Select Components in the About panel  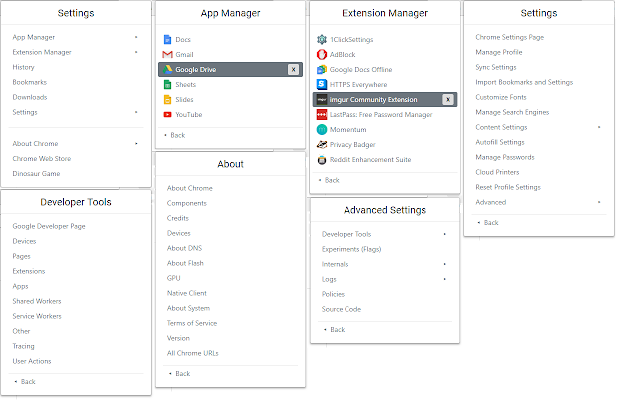pyautogui.click(x=187, y=203)
